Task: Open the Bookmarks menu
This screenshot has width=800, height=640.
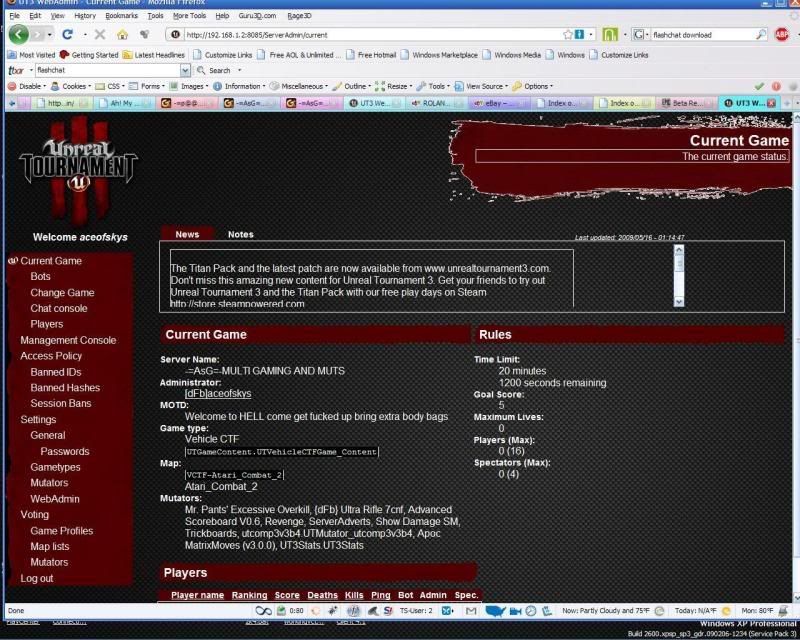Action: click(121, 16)
